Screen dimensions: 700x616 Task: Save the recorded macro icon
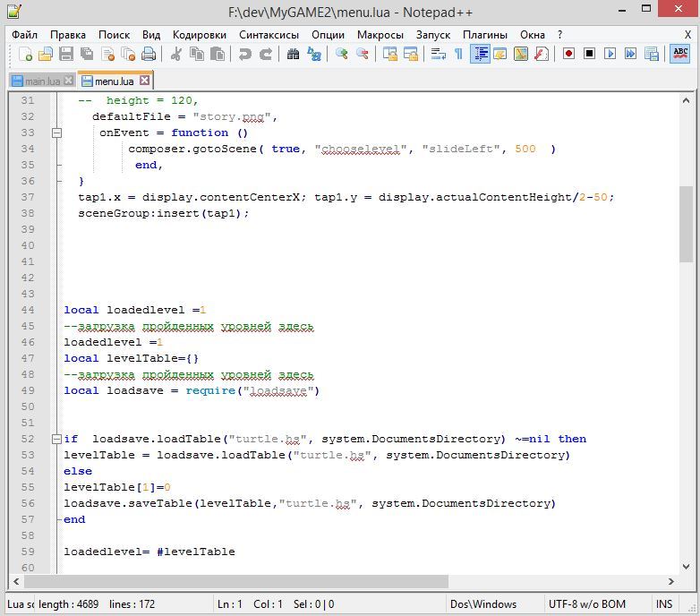(x=652, y=54)
